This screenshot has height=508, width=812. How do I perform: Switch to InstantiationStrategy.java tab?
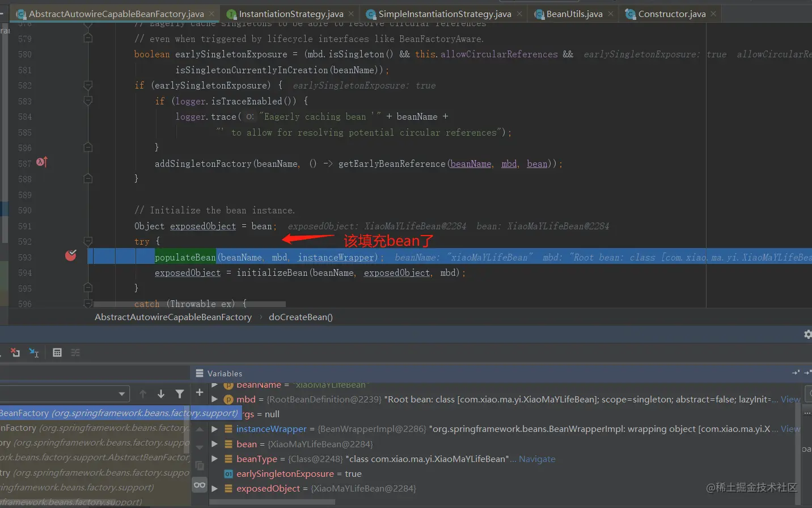291,14
